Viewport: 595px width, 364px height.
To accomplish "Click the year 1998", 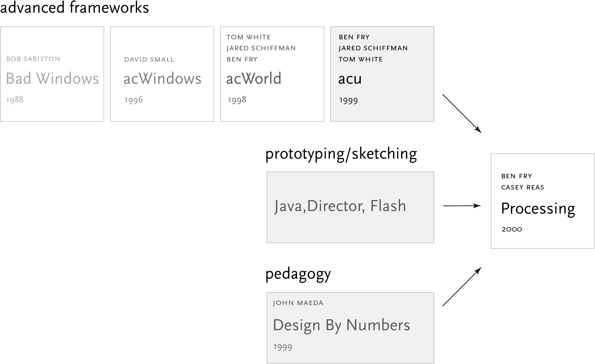I will 237,100.
